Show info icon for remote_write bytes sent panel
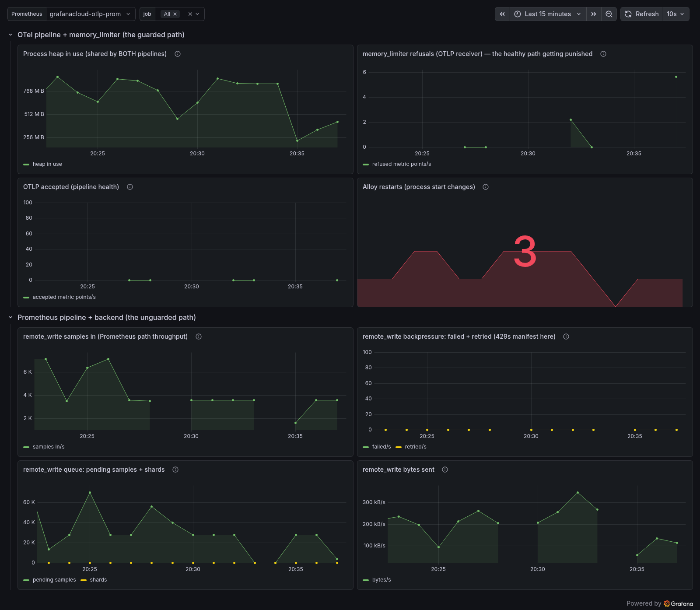The image size is (700, 610). [445, 470]
